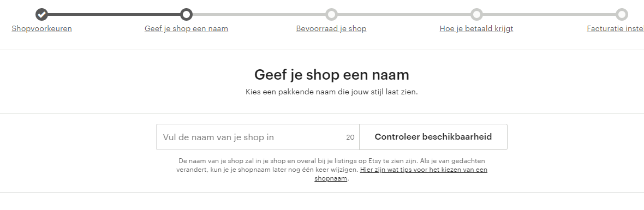Click the Kies een pakkende naam subtitle text

pos(331,92)
